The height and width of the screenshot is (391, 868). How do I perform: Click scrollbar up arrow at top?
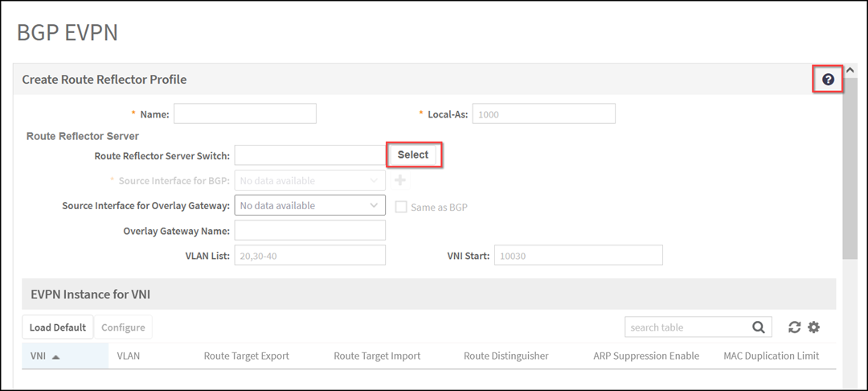[850, 70]
